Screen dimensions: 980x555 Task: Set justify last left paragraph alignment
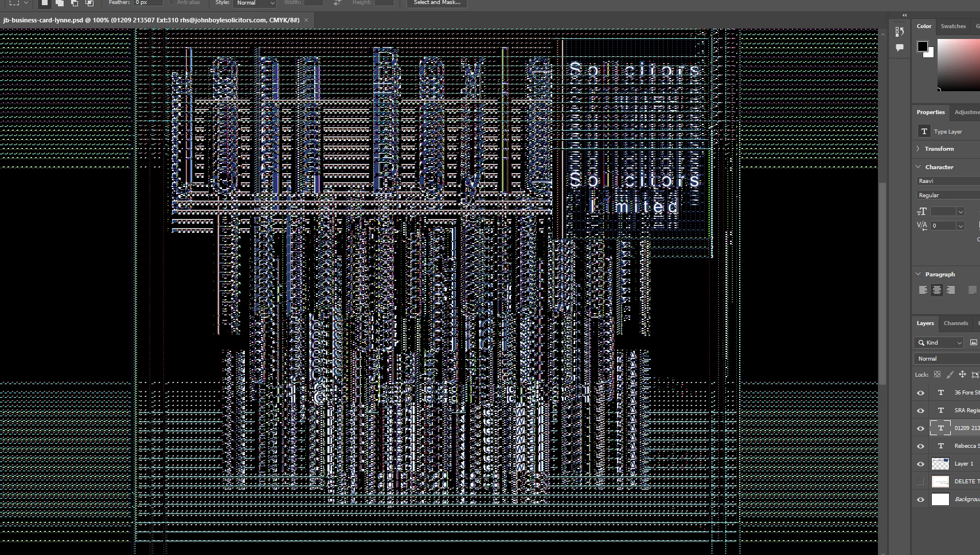(972, 290)
